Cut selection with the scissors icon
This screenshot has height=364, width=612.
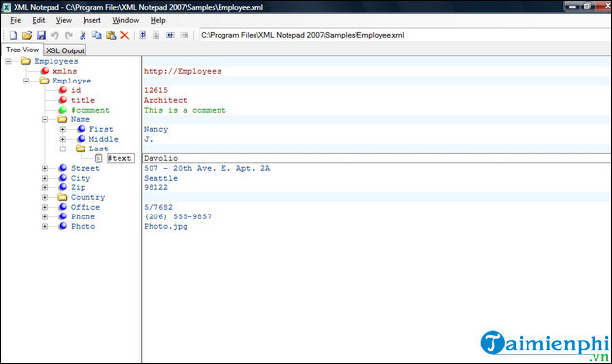pyautogui.click(x=83, y=35)
